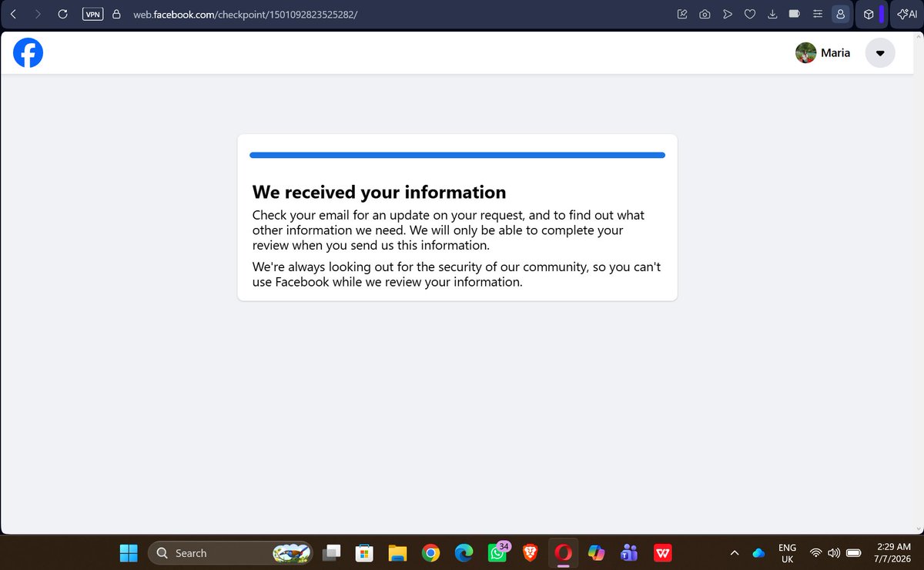Open the Aria AI button
The width and height of the screenshot is (924, 570).
(907, 14)
